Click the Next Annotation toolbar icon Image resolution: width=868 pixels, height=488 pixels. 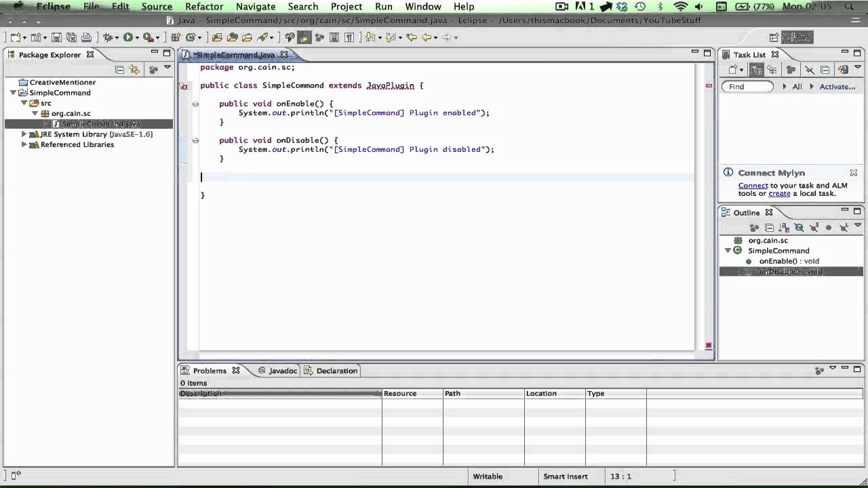pos(370,37)
